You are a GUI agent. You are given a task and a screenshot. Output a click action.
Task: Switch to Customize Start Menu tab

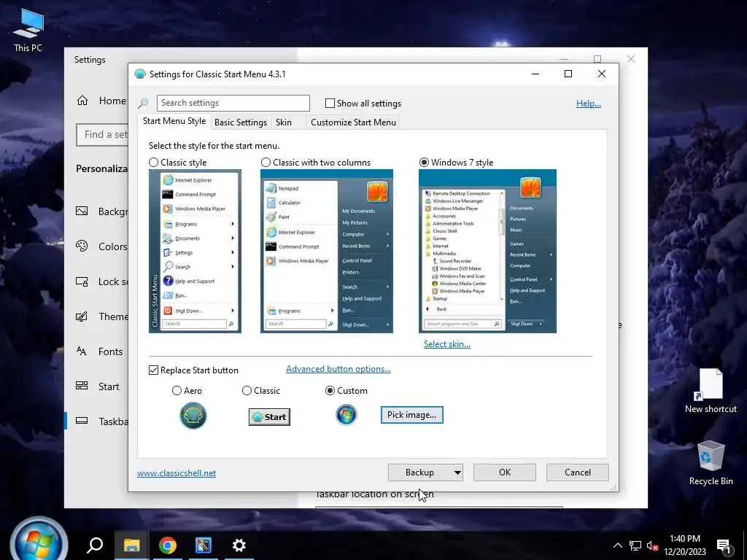[353, 122]
